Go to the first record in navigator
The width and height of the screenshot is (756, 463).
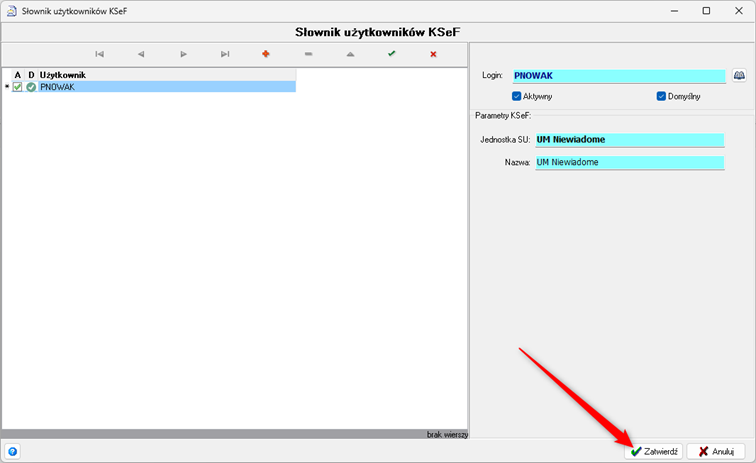tap(99, 54)
